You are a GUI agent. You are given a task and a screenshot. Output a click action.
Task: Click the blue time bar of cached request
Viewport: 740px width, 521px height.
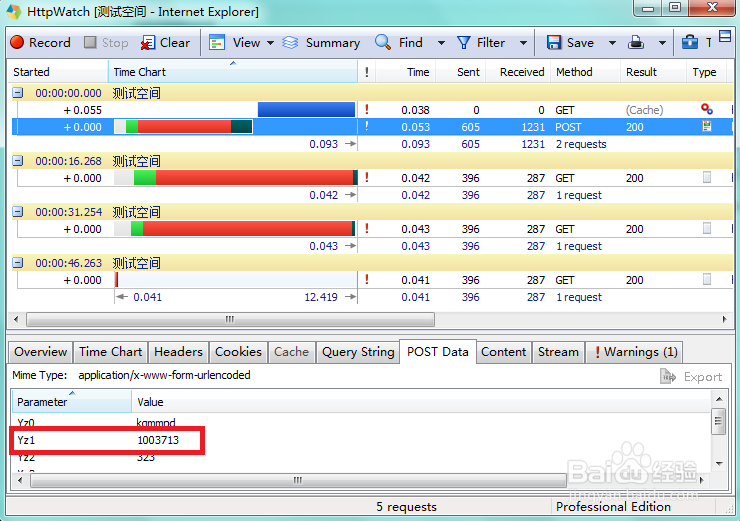tap(306, 110)
